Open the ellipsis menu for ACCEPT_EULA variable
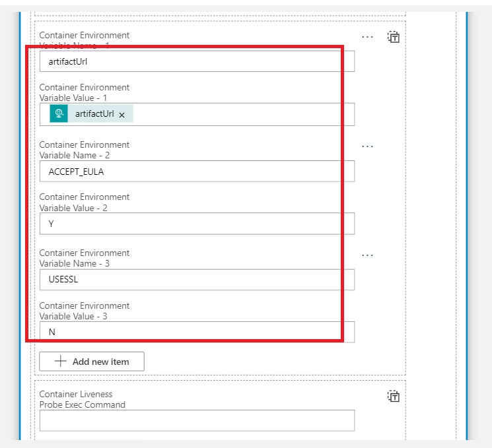This screenshot has width=492, height=448. click(x=367, y=146)
